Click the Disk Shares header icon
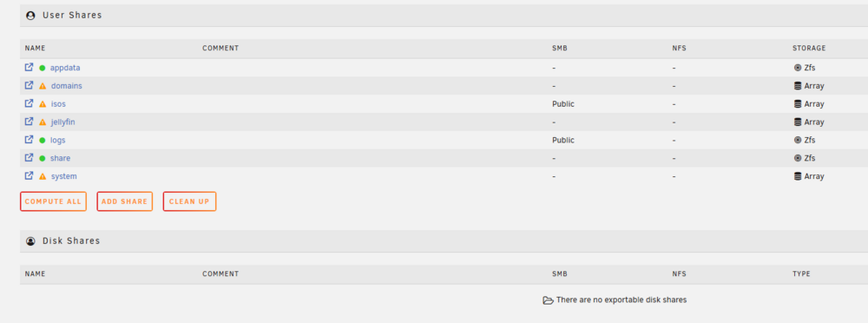868x323 pixels. click(x=30, y=241)
